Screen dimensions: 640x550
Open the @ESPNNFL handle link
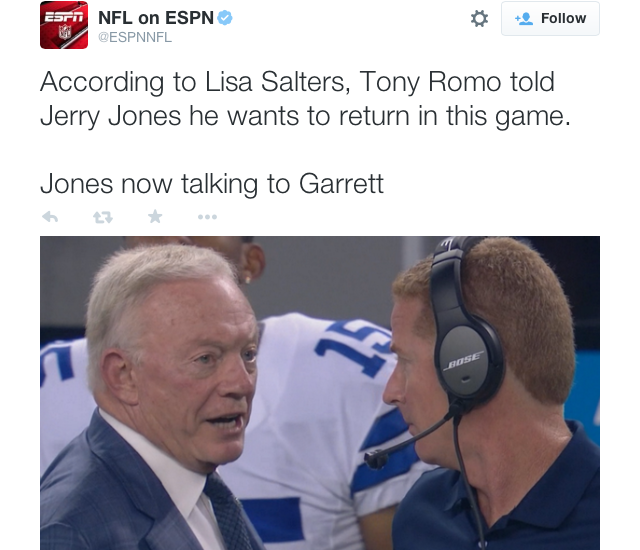coord(135,37)
